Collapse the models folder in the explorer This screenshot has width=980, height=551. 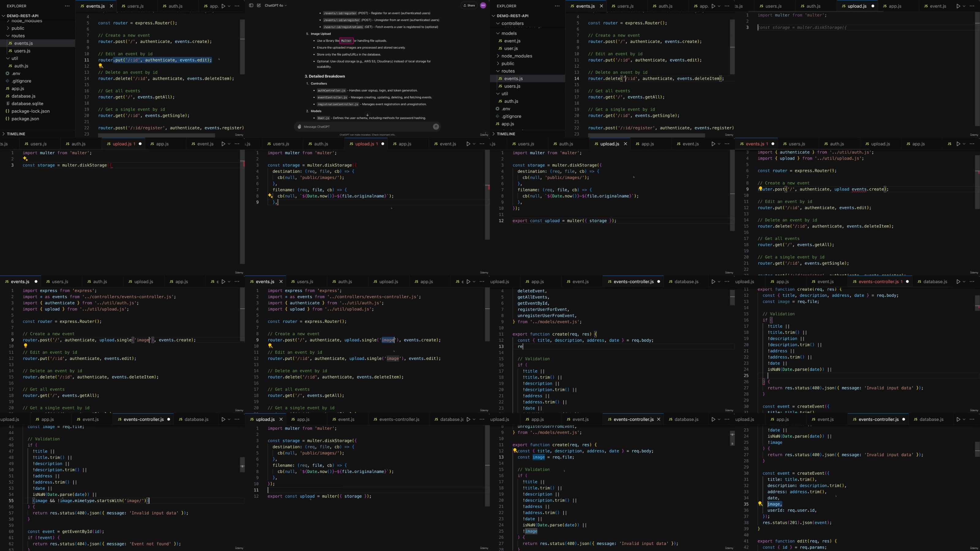coord(498,33)
